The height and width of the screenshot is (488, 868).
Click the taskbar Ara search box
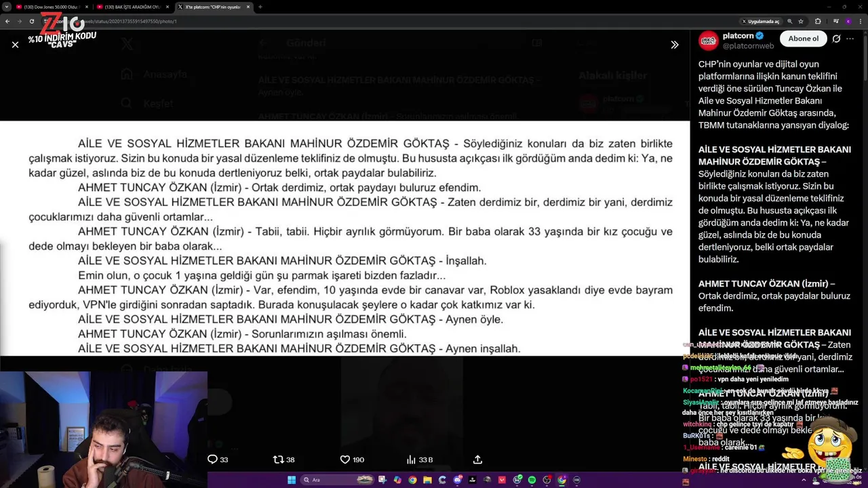pos(338,480)
